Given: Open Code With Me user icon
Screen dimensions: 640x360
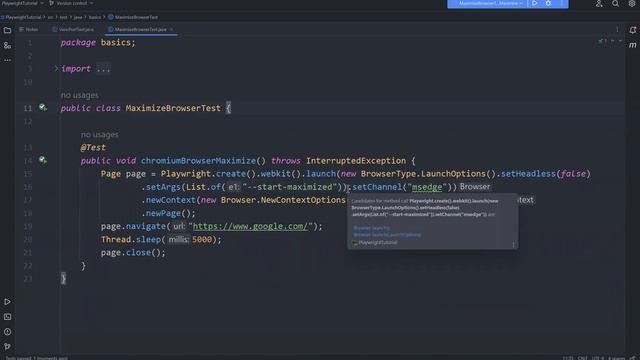Looking at the screenshot, I should (x=599, y=4).
